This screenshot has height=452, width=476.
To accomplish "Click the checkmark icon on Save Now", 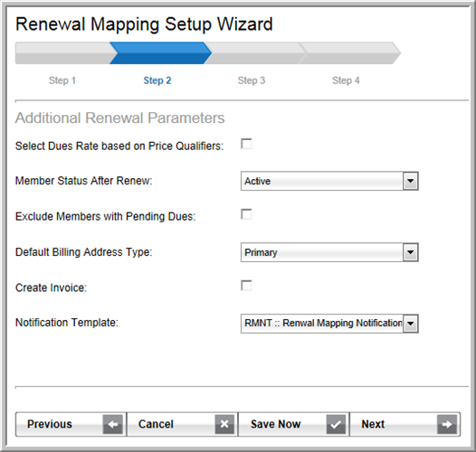I will [336, 424].
